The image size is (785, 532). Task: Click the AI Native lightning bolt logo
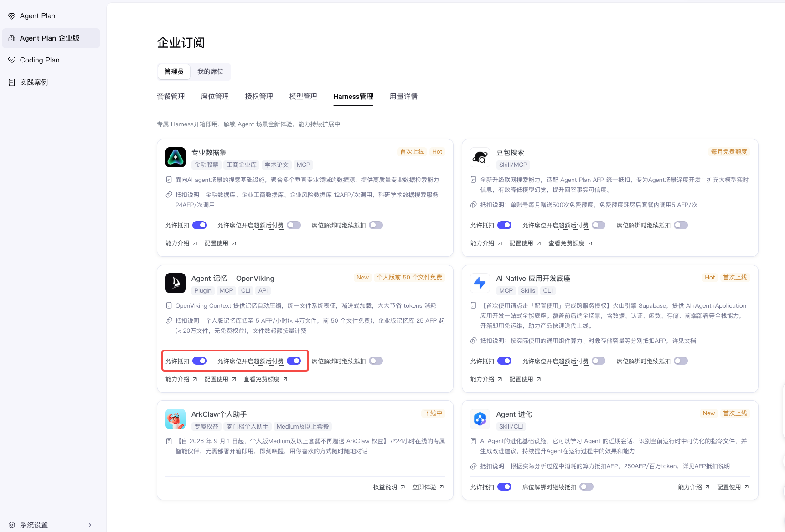480,283
